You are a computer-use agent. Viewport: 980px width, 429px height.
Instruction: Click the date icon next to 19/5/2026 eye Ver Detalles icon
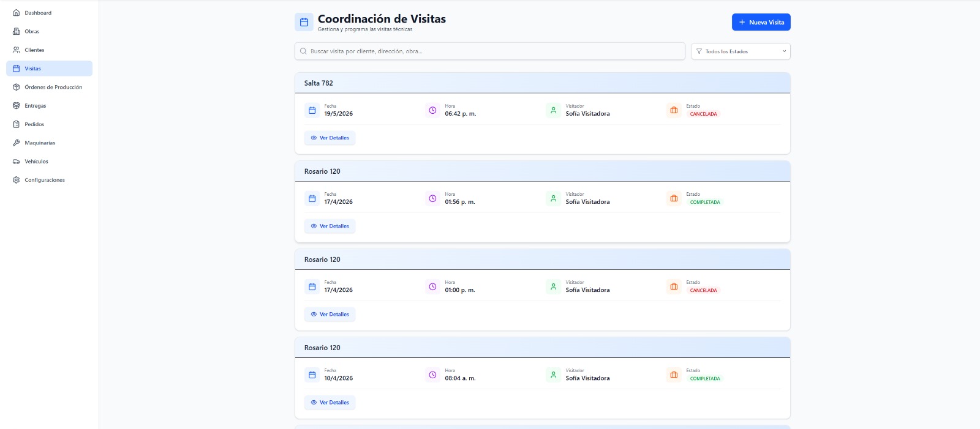pos(314,138)
